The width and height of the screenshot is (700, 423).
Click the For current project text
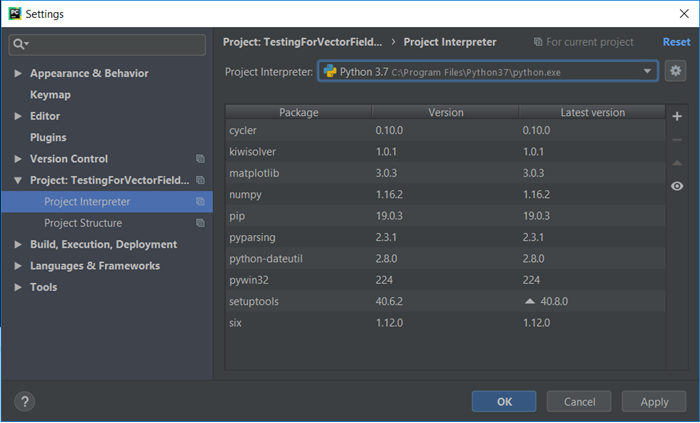[x=589, y=42]
